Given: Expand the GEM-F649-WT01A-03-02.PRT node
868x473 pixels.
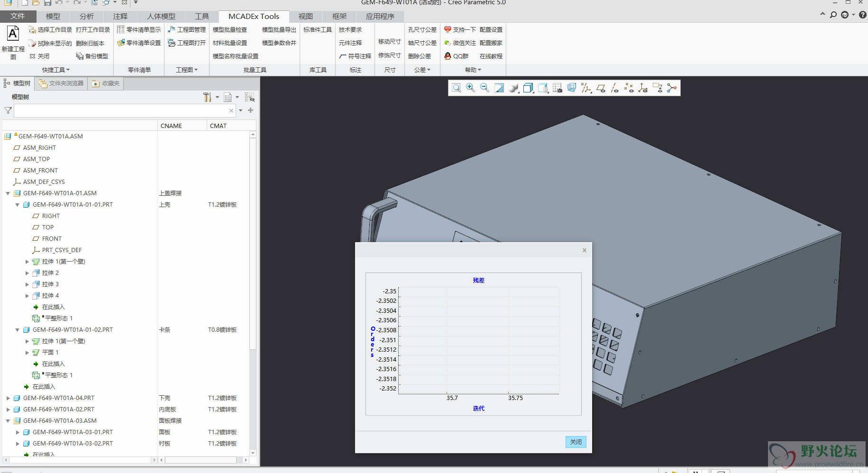Looking at the screenshot, I should 18,444.
